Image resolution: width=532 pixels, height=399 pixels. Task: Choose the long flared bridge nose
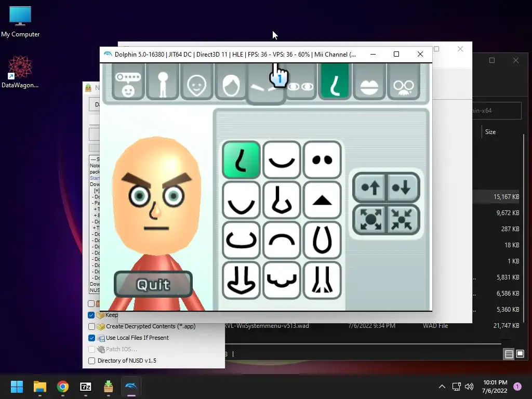pos(322,281)
